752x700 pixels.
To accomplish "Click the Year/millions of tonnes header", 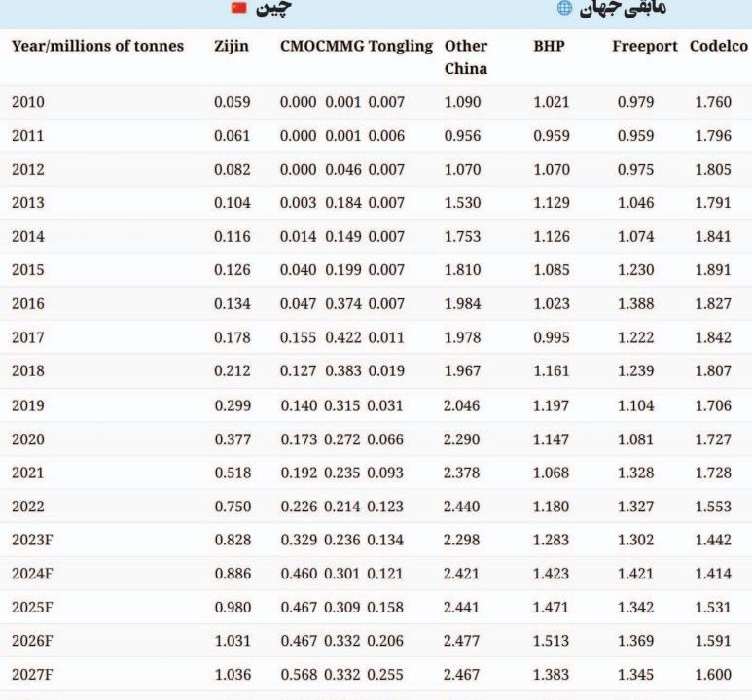I will tap(97, 46).
